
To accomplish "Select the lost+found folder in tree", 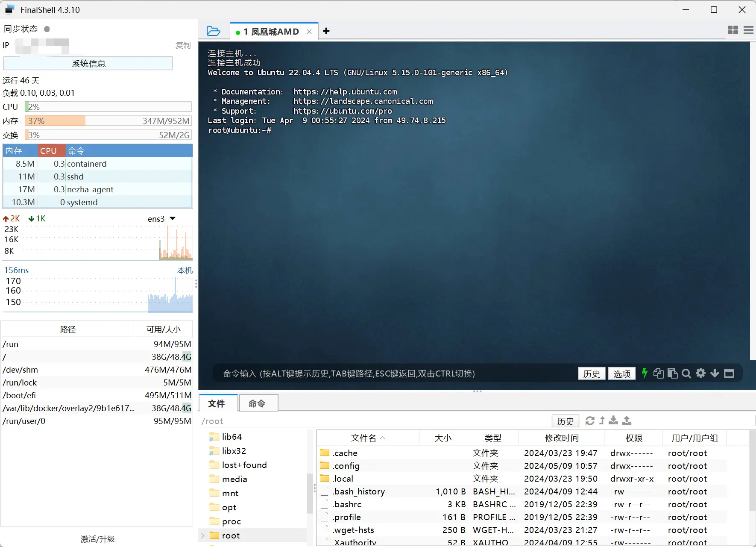I will (x=244, y=465).
